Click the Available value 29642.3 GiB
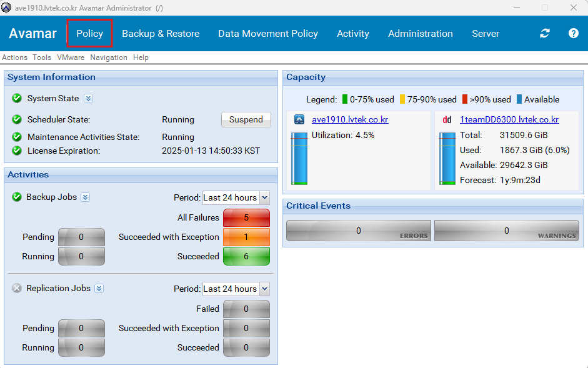 [524, 165]
